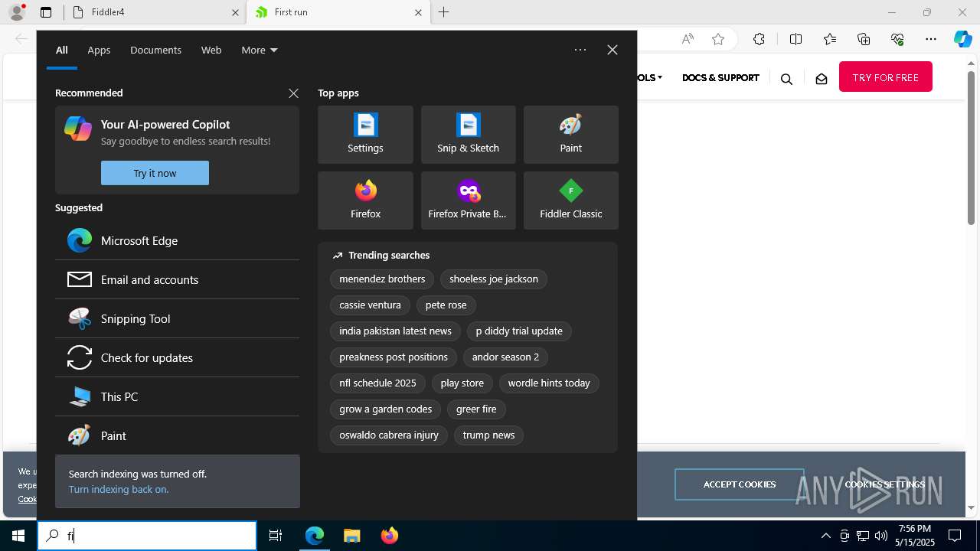Launch Fiddler Classic tile
Viewport: 980px width, 551px height.
pos(570,201)
